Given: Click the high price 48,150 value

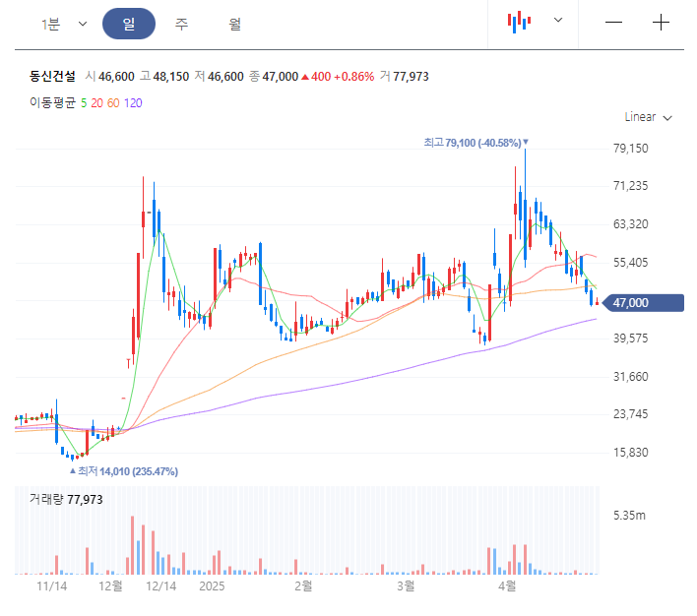Looking at the screenshot, I should (171, 77).
